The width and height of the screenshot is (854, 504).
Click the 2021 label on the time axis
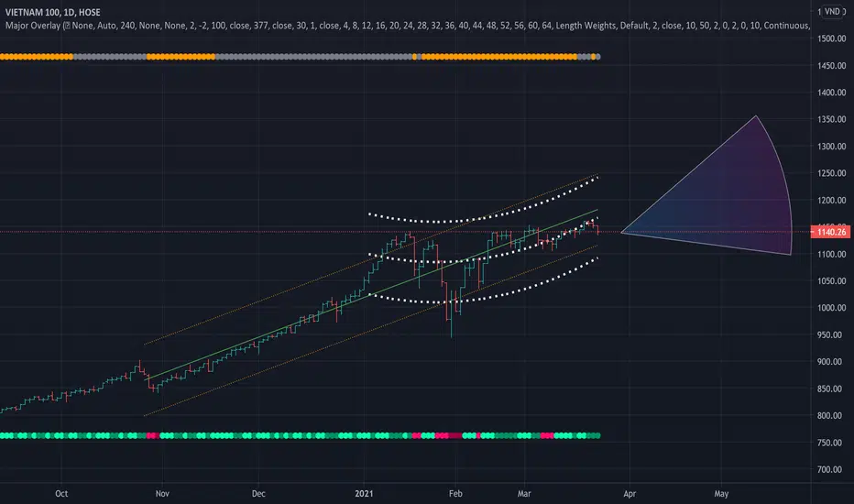pyautogui.click(x=364, y=494)
